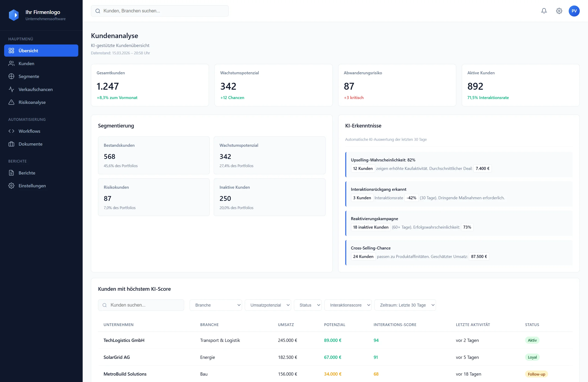Click the Risikoanalyse warning triangle icon
This screenshot has height=382, width=588.
[x=12, y=102]
